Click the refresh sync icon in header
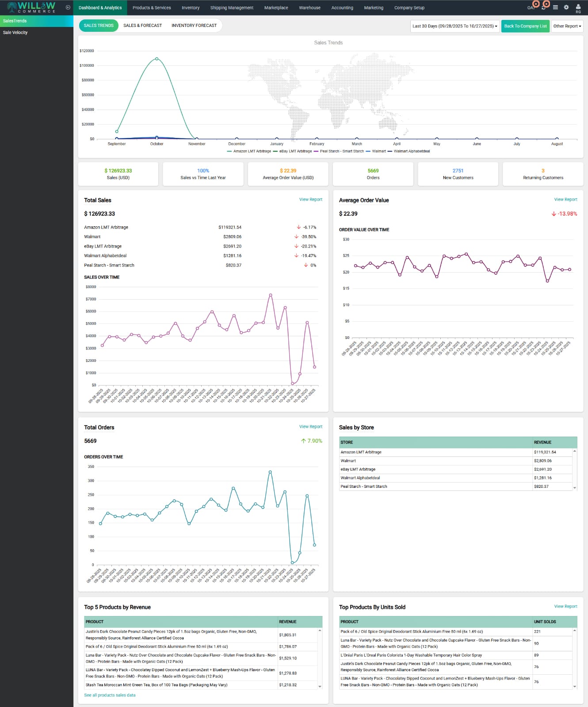The width and height of the screenshot is (588, 707). tap(544, 8)
